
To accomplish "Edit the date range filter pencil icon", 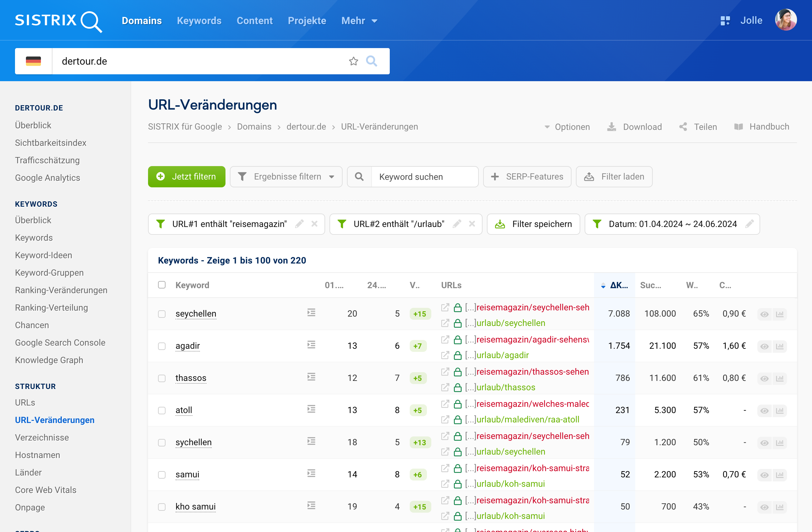I will point(750,224).
